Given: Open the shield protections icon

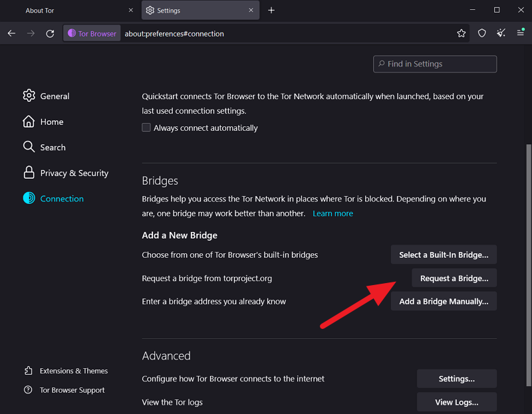Looking at the screenshot, I should tap(481, 33).
